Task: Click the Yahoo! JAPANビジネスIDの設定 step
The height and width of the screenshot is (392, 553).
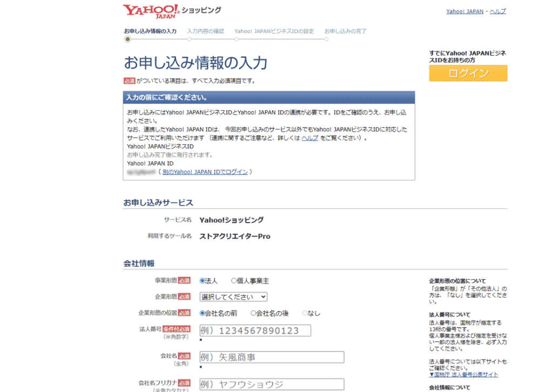Action: 274,31
